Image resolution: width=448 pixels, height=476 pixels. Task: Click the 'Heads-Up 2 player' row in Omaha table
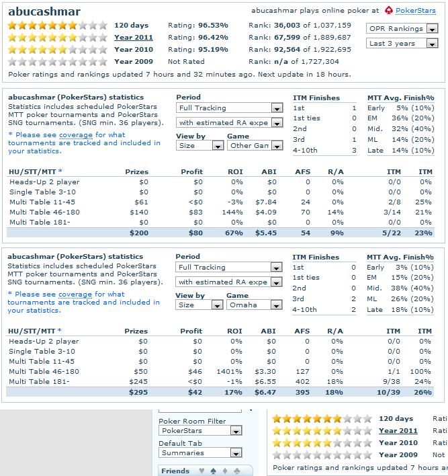tap(220, 342)
